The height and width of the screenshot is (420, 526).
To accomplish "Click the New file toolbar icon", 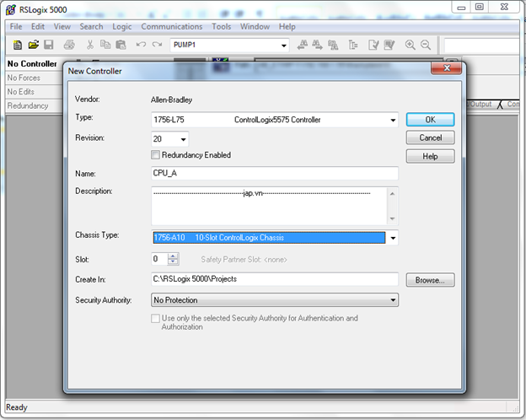I will click(x=18, y=45).
